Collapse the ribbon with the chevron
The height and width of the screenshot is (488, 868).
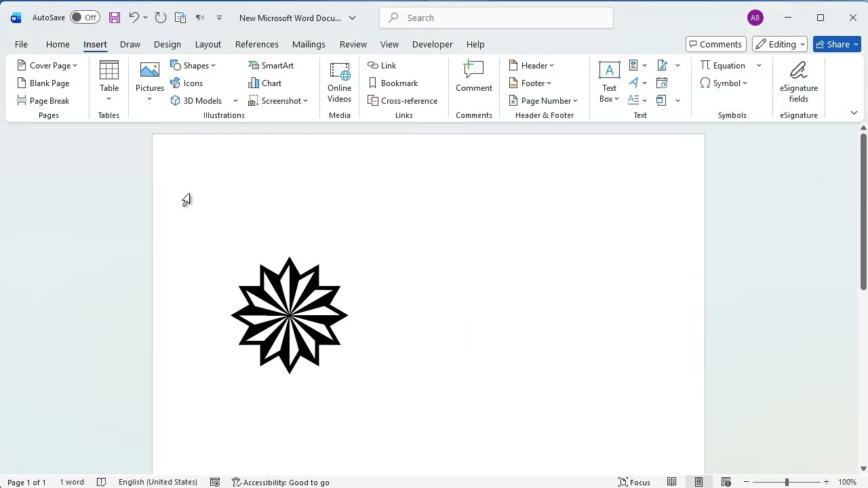tap(854, 113)
